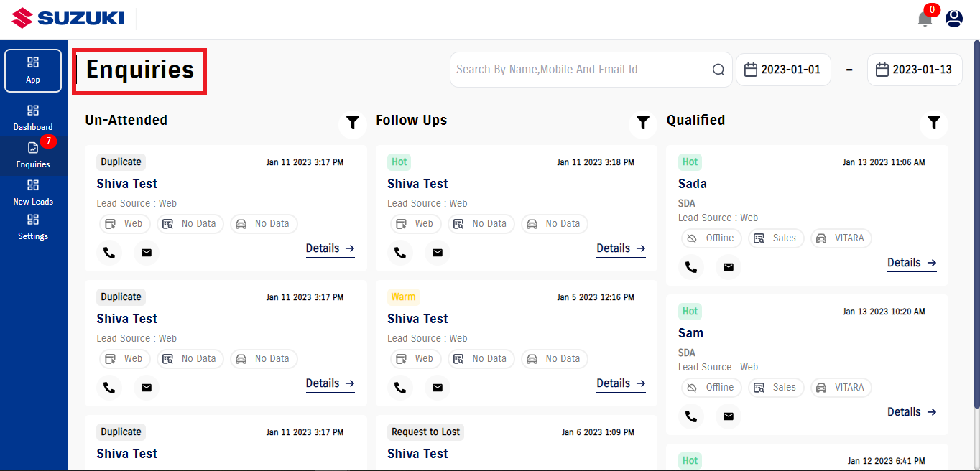Open the user profile avatar icon
This screenshot has height=471, width=980.
954,19
